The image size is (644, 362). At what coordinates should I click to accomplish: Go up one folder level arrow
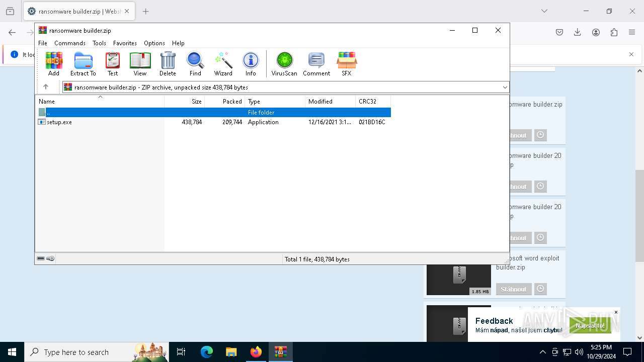(x=46, y=87)
